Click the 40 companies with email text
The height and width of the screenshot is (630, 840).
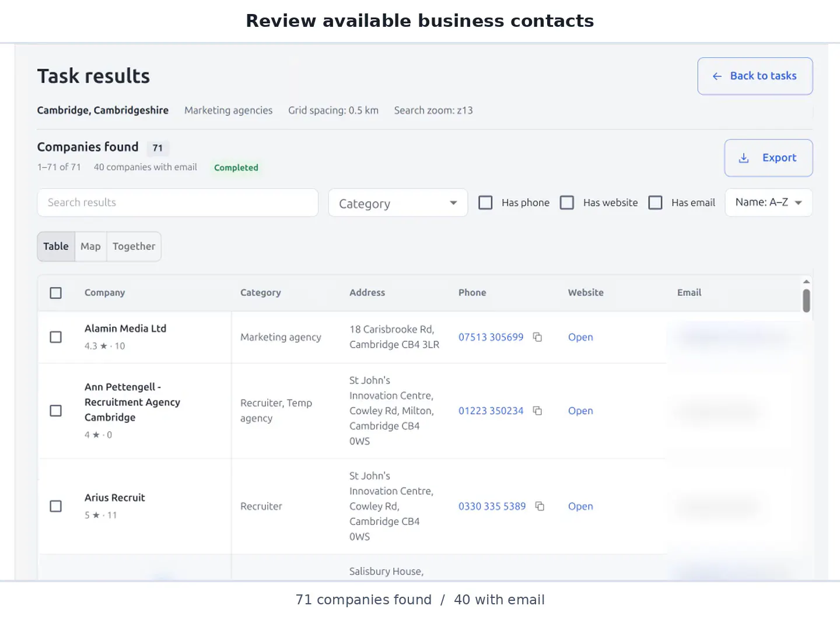[x=145, y=167]
